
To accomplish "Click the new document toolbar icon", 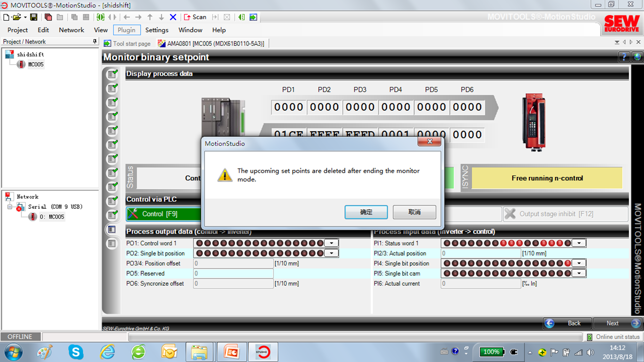I will pos(6,17).
